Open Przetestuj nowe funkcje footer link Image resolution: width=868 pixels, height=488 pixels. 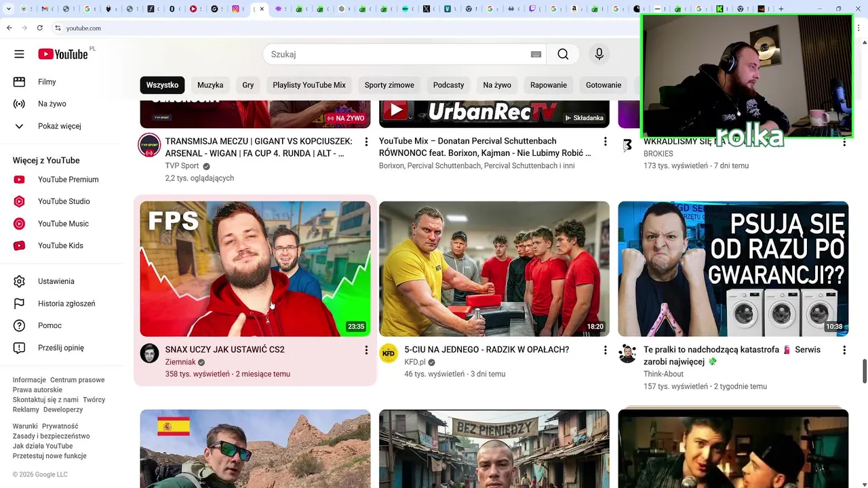[x=50, y=456]
